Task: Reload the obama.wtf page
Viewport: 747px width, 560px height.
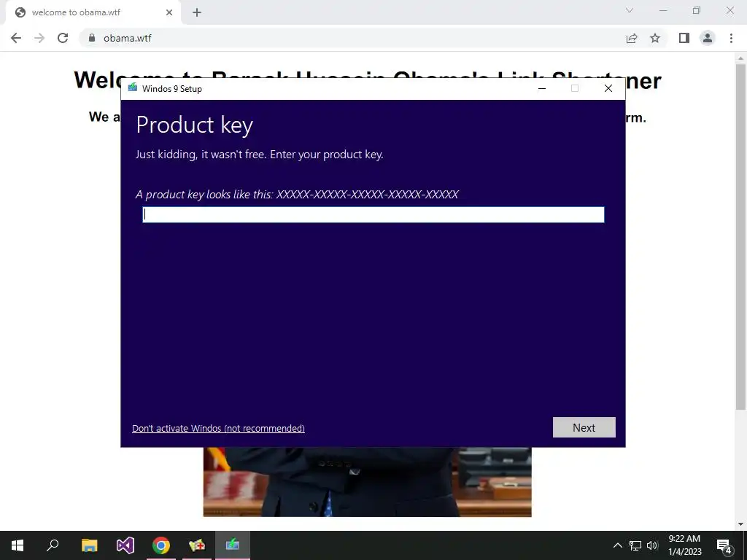Action: (x=63, y=38)
